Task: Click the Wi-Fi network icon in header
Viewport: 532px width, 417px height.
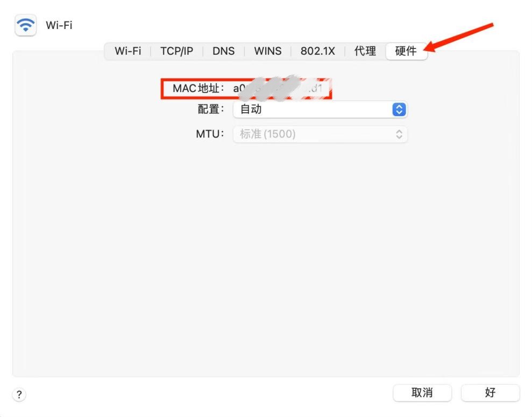Action: point(26,25)
